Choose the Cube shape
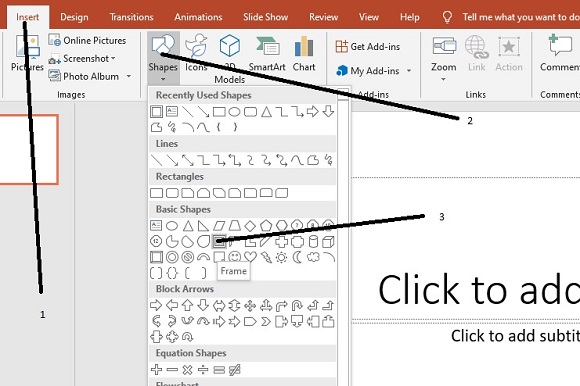580x386 pixels. (x=328, y=242)
